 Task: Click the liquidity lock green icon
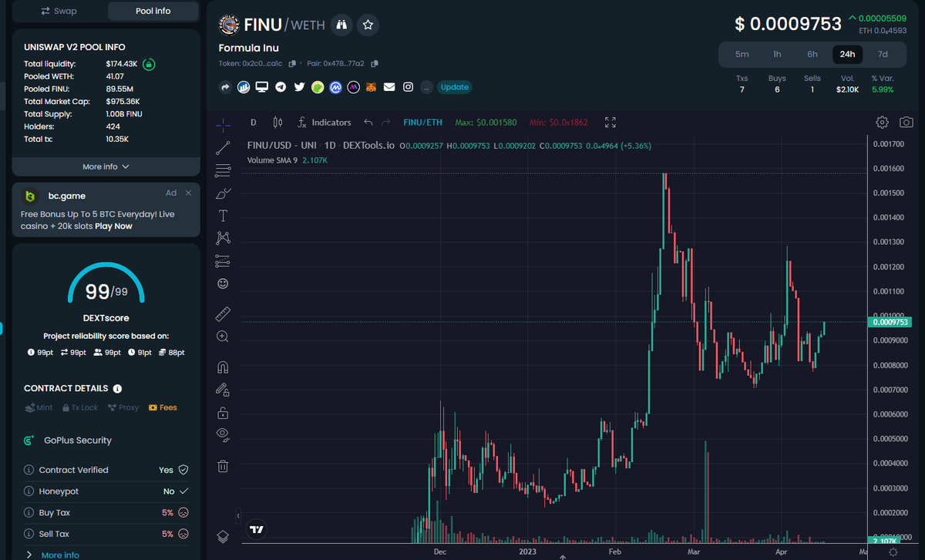pyautogui.click(x=150, y=64)
